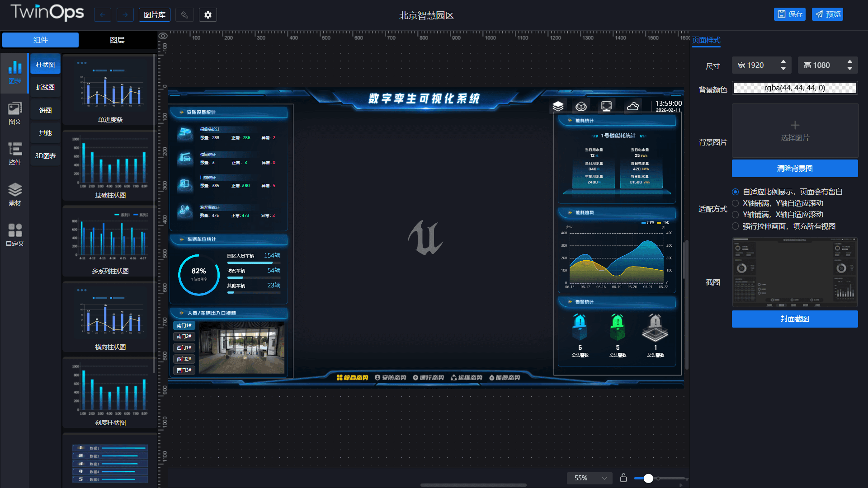Viewport: 868px width, 488px height.
Task: Select Y轴铺满，X轴自适应滚动 radio option
Action: click(x=736, y=215)
